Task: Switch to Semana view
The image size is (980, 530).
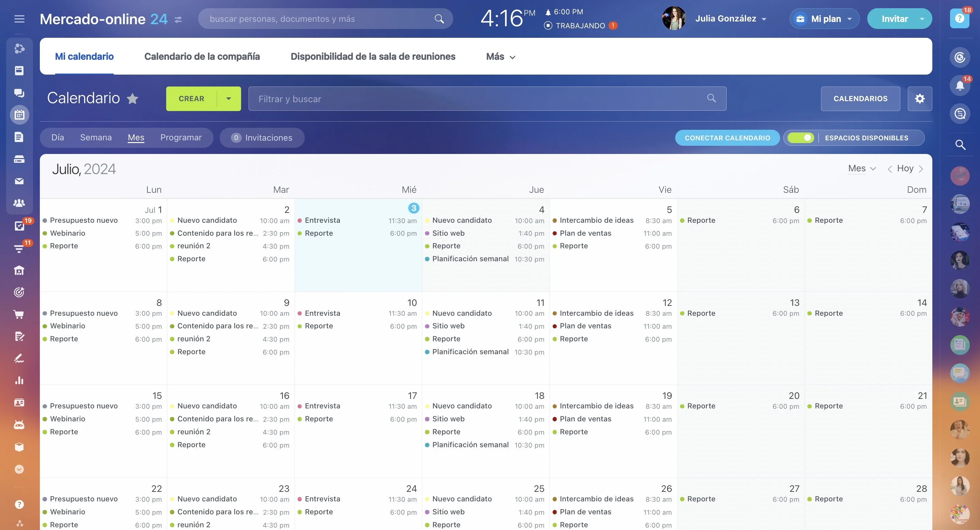Action: coord(96,137)
